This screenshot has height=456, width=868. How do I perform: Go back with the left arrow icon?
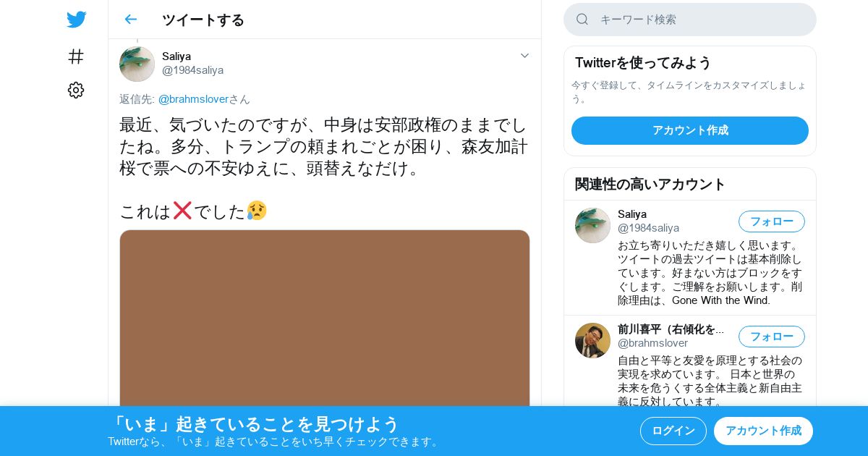point(130,20)
